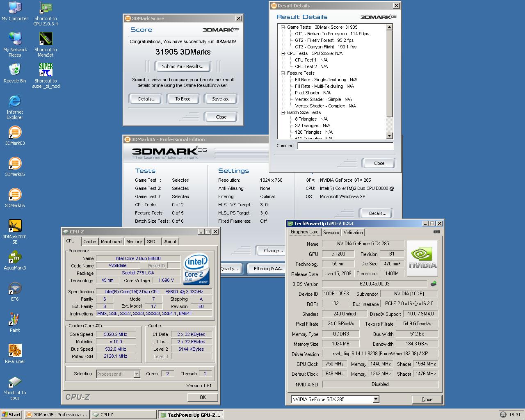The image size is (525, 420).
Task: Close the 3DMark Score dialog via Close button
Action: coord(221,117)
